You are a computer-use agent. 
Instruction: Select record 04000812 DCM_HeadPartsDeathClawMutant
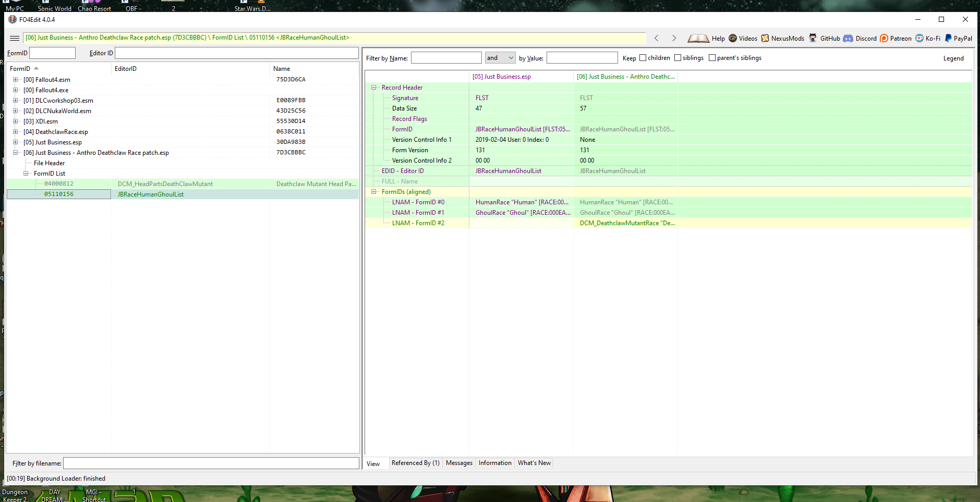pos(183,184)
